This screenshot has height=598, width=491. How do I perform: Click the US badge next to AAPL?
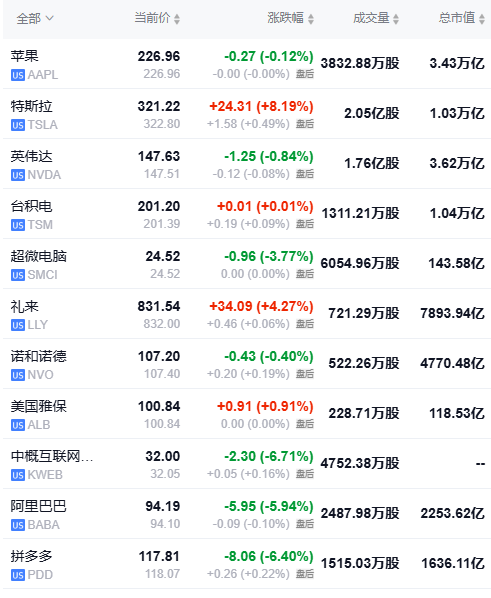coord(18,75)
